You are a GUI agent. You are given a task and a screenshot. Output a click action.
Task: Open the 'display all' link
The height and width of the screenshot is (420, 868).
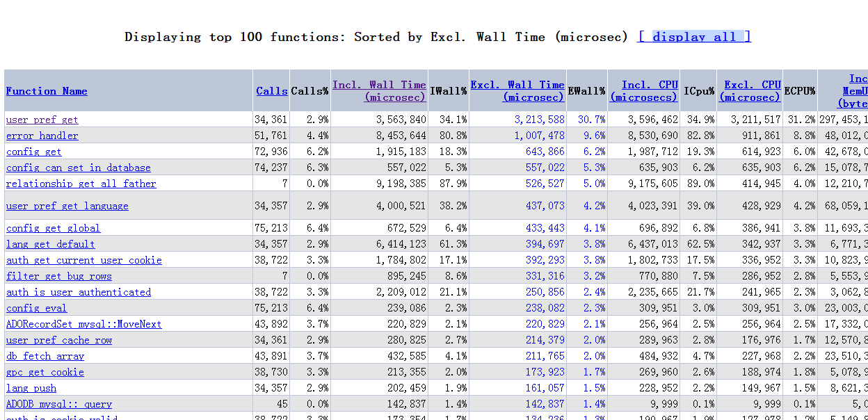[x=694, y=37]
